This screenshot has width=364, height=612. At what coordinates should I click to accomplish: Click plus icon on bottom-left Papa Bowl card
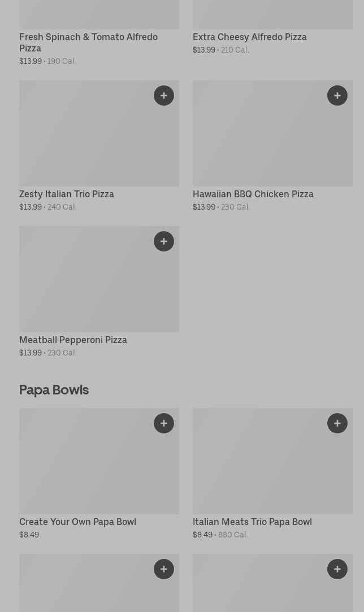click(164, 569)
